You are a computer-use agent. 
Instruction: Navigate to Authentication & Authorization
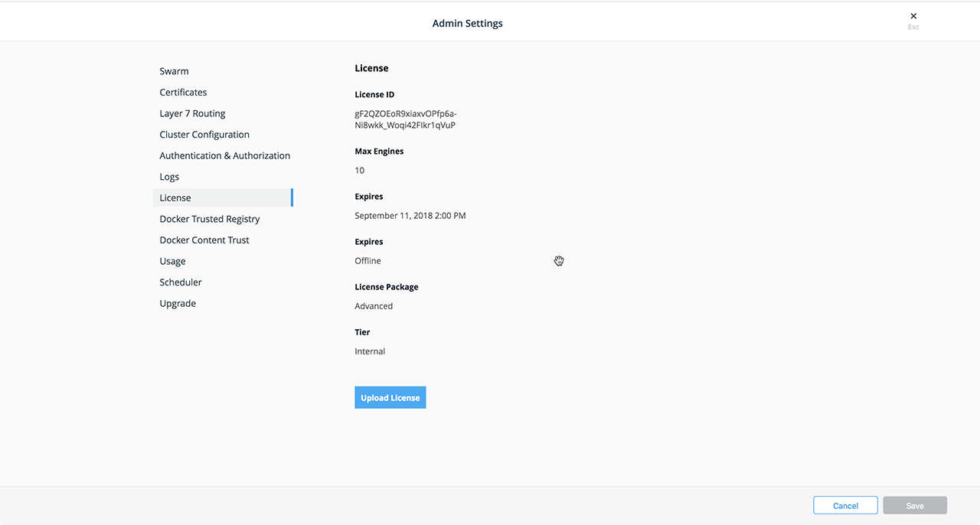click(x=224, y=155)
